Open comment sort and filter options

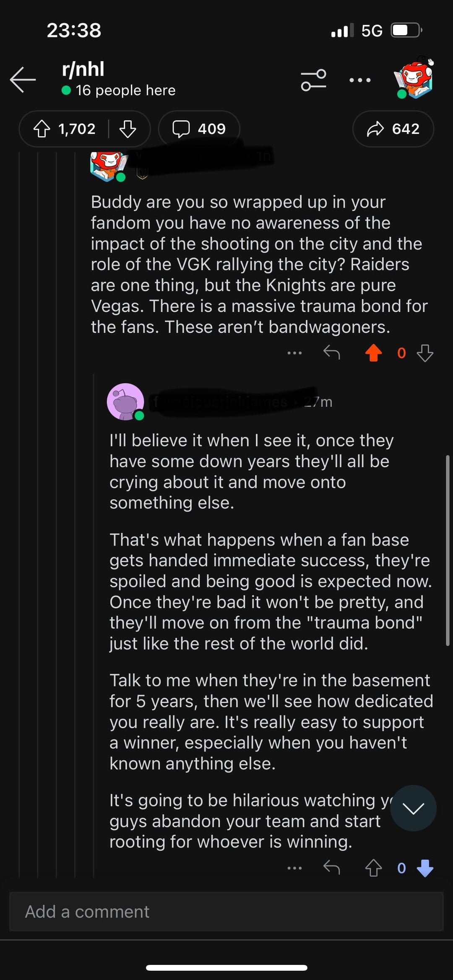(x=313, y=80)
